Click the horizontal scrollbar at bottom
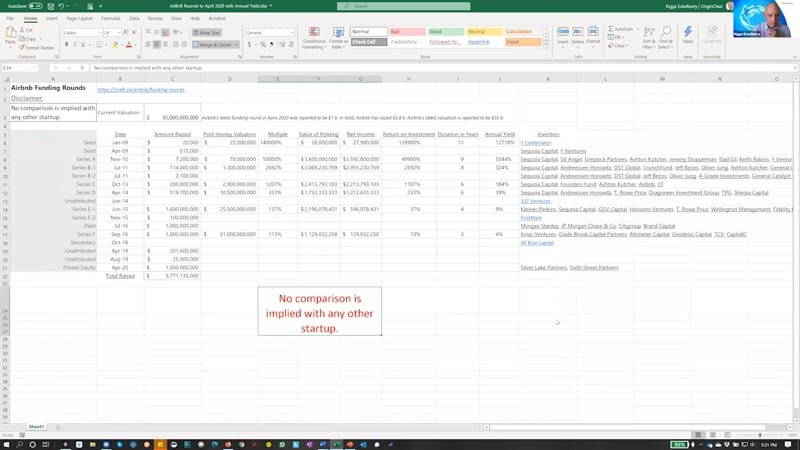 tap(627, 427)
